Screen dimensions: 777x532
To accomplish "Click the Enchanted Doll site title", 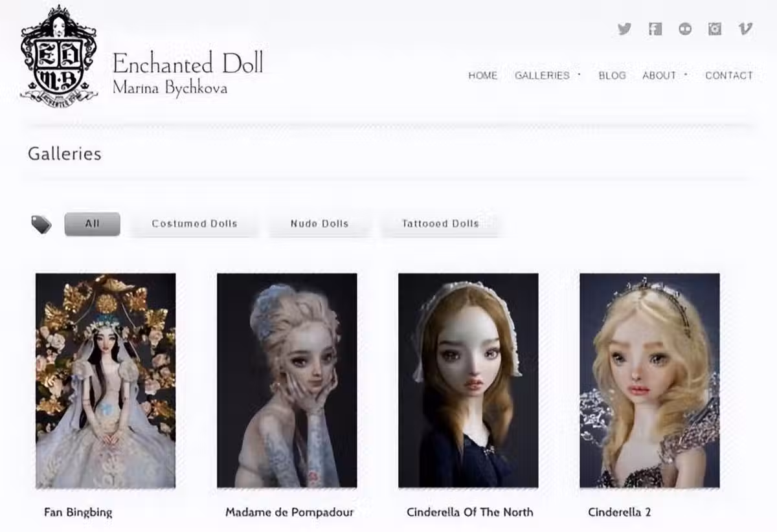I will coord(188,63).
